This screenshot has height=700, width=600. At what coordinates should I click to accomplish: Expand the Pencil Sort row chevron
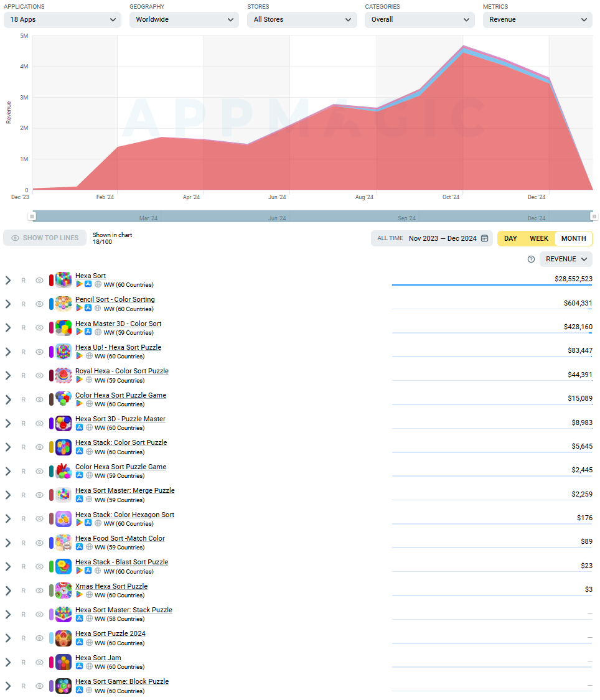[8, 304]
